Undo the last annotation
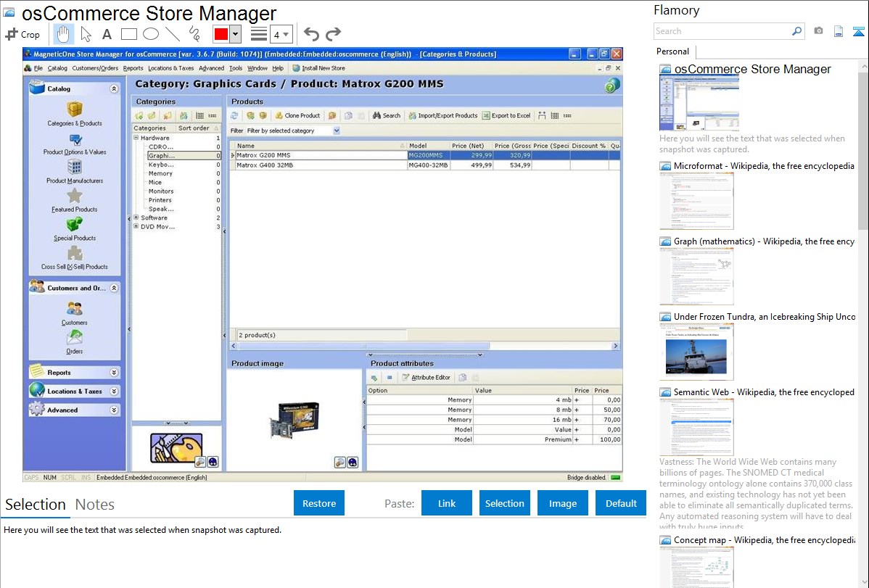The width and height of the screenshot is (869, 588). pyautogui.click(x=311, y=34)
